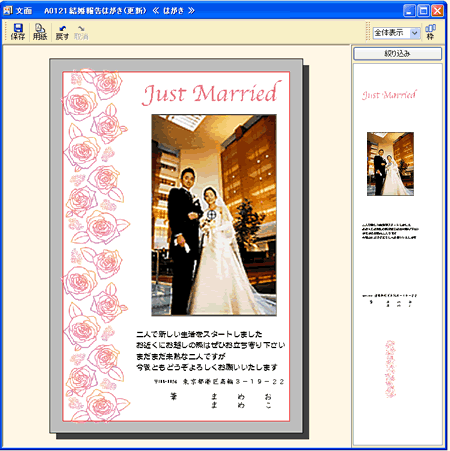This screenshot has width=450, height=451.
Task: Click the 保存 save icon
Action: coord(17,32)
